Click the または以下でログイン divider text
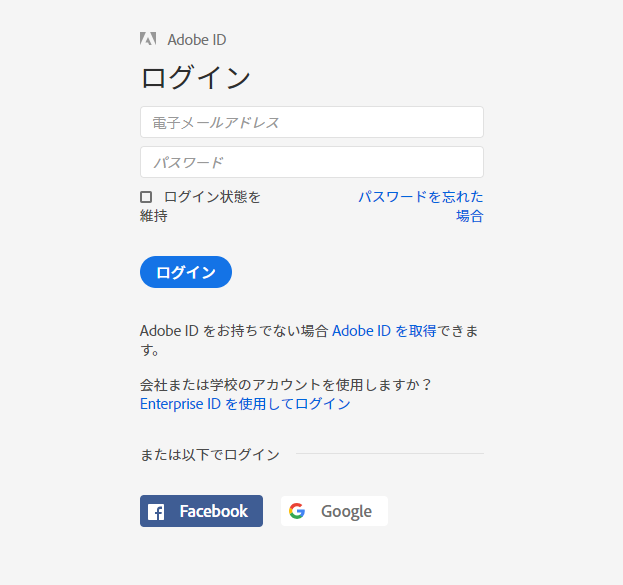 coord(210,455)
